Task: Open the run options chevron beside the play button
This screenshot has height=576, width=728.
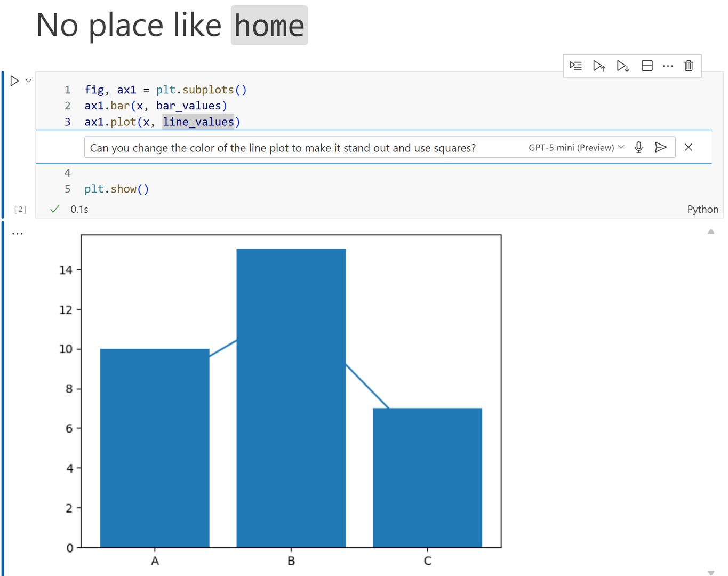Action: tap(28, 80)
